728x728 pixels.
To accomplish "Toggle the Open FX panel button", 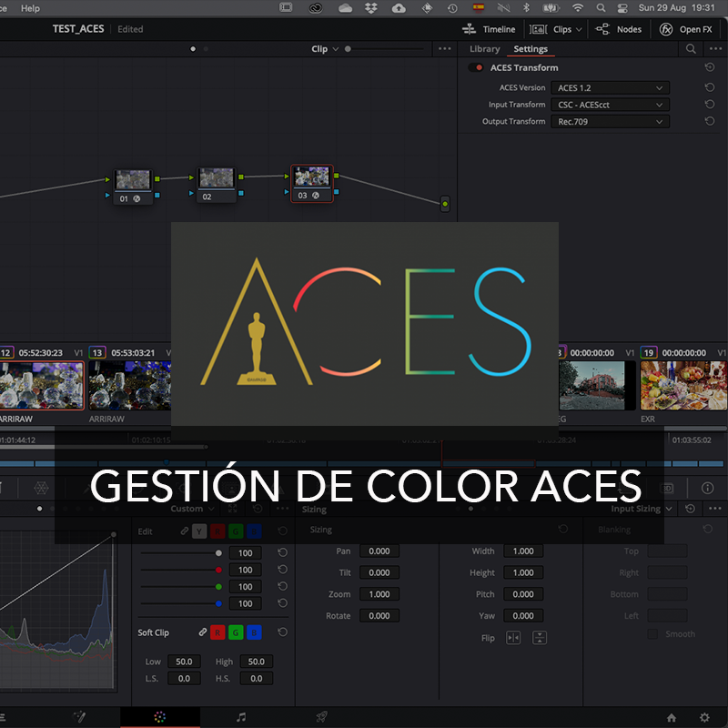I will 686,29.
